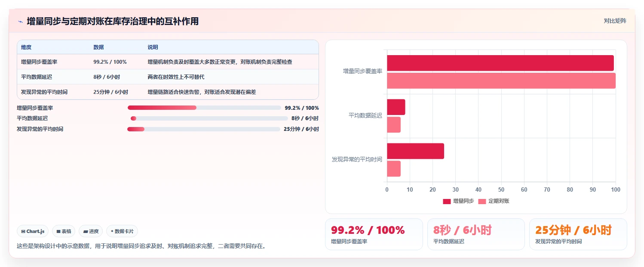Click dark red 发现异常的平均时间 chart bar
This screenshot has width=644, height=267.
click(415, 151)
